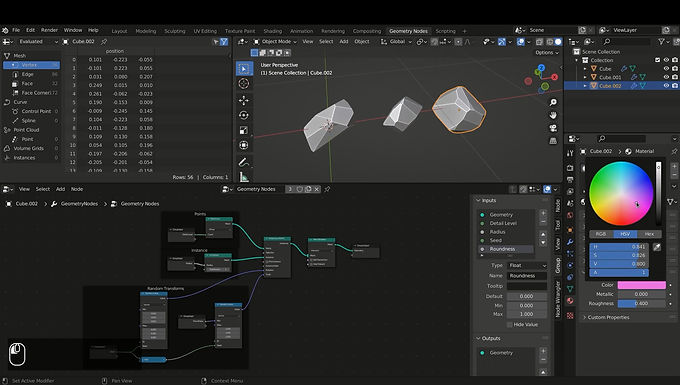The width and height of the screenshot is (680, 385).
Task: Toggle the viewport snapping magnet
Action: (435, 42)
